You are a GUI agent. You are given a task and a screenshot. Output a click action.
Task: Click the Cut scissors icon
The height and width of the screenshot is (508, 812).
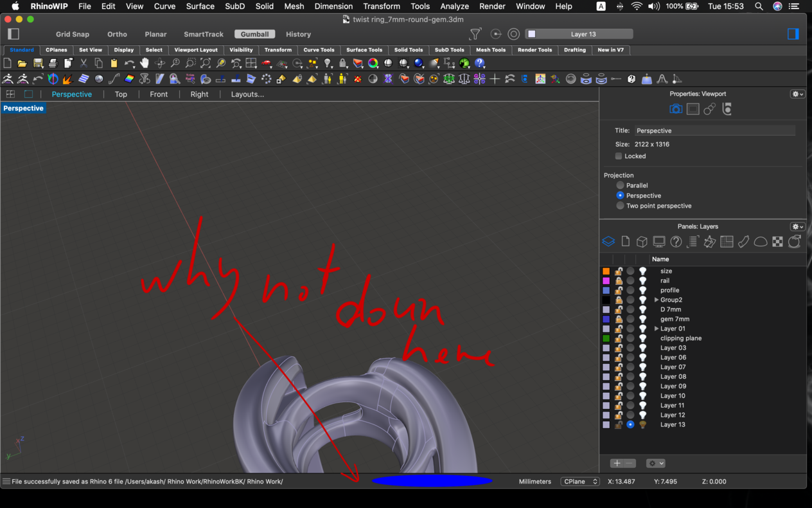pos(84,63)
